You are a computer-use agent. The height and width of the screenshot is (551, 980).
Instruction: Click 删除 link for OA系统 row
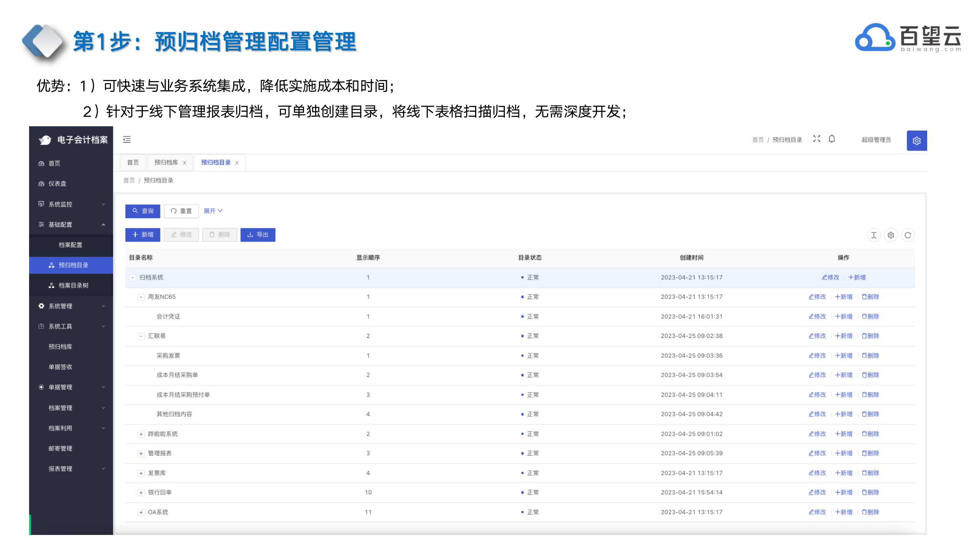(x=870, y=512)
